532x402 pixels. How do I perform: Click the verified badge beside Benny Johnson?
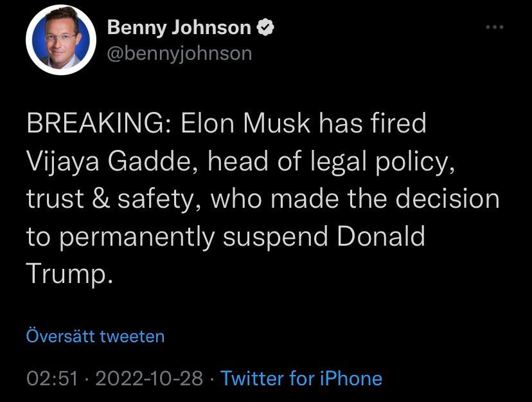265,28
